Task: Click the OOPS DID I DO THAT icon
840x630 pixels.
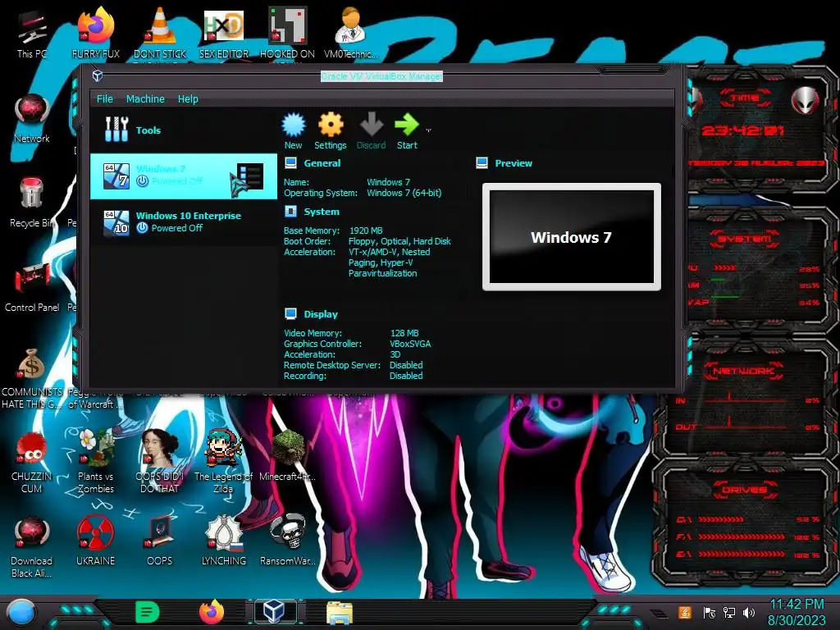Action: click(160, 462)
